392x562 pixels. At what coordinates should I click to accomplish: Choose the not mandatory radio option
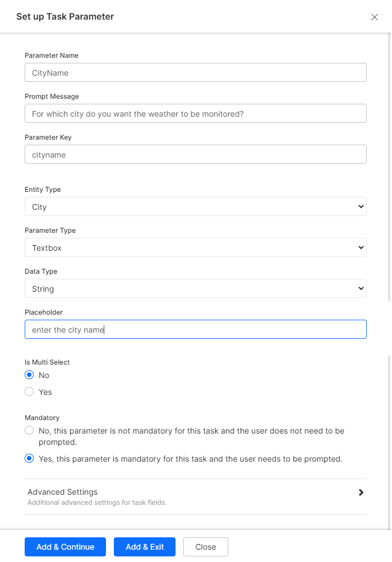pos(30,431)
